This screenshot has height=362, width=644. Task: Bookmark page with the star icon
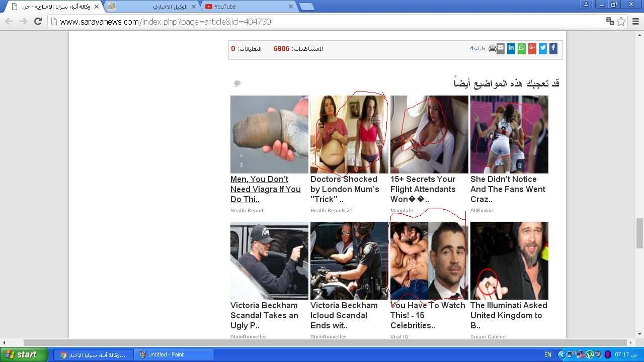tap(621, 21)
